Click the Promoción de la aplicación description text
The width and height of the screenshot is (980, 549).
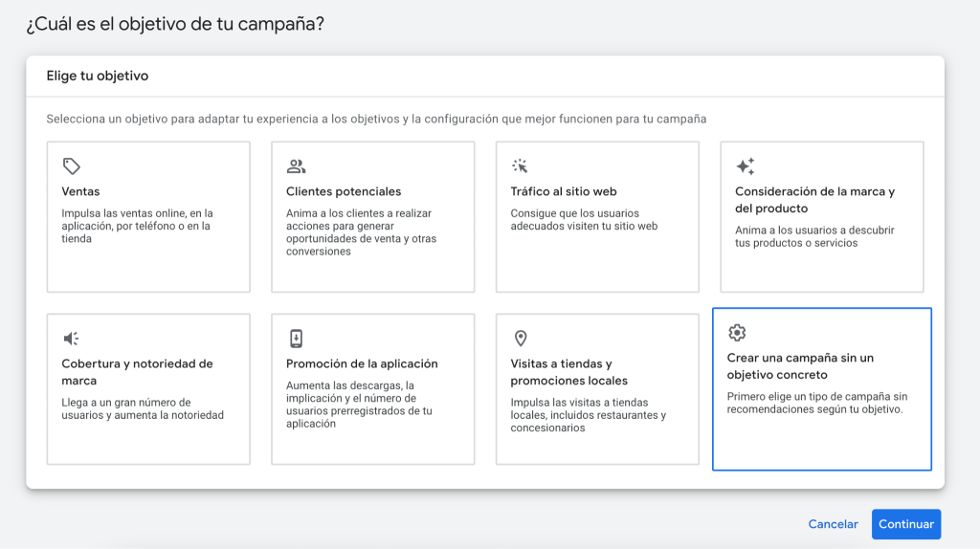[x=359, y=405]
